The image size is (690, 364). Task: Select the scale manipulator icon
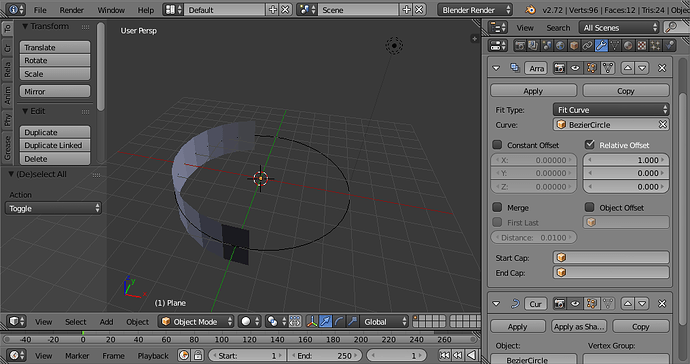(352, 322)
